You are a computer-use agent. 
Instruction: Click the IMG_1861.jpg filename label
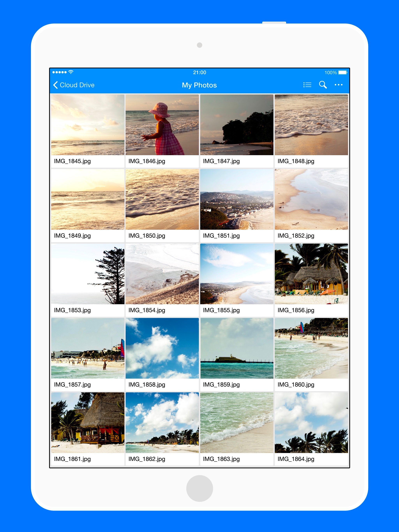pyautogui.click(x=72, y=459)
